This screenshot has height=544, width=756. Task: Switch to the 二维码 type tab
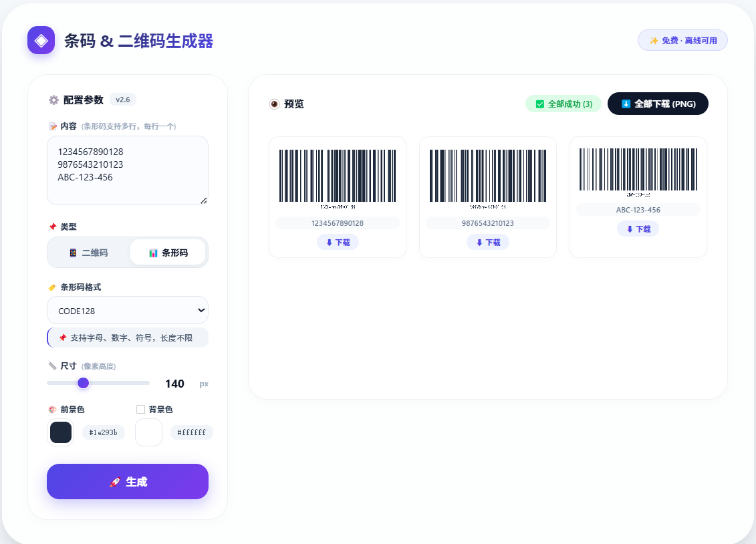coord(89,253)
